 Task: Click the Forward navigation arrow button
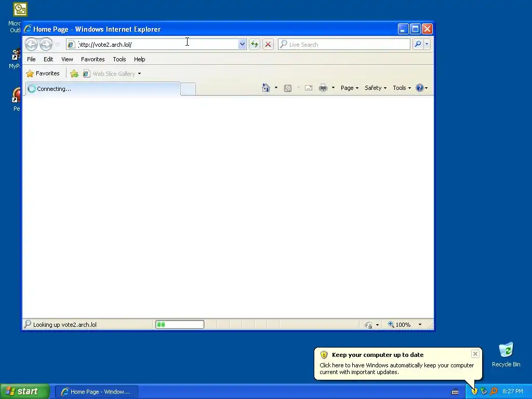[46, 44]
